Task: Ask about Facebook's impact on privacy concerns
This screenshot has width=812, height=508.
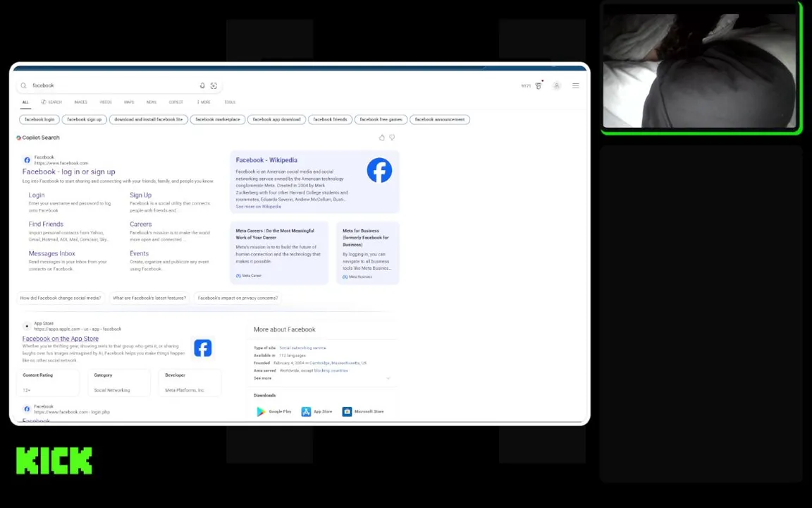Action: (238, 298)
